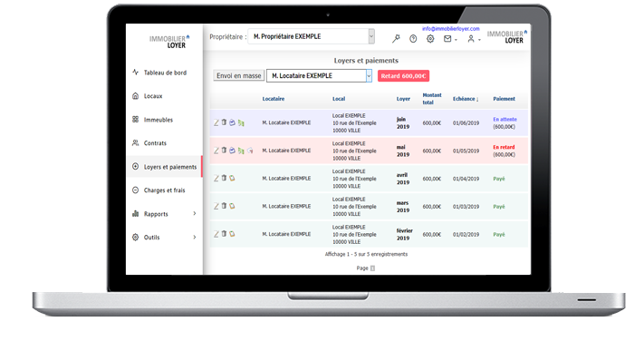
Task: Delete the février 2019 rent row
Action: coord(224,234)
